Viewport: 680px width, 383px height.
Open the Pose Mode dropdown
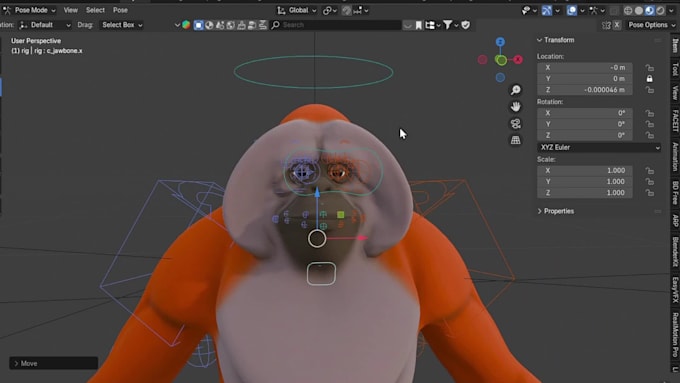pyautogui.click(x=29, y=10)
